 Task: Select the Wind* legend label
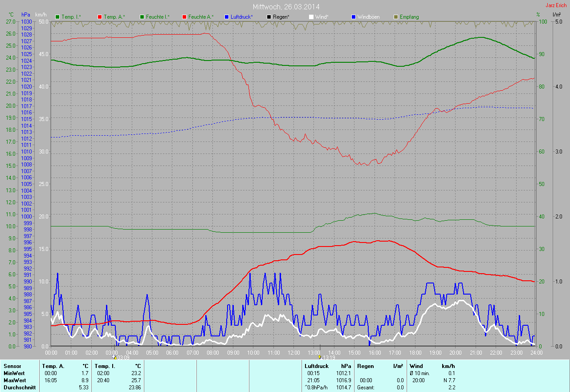point(322,17)
